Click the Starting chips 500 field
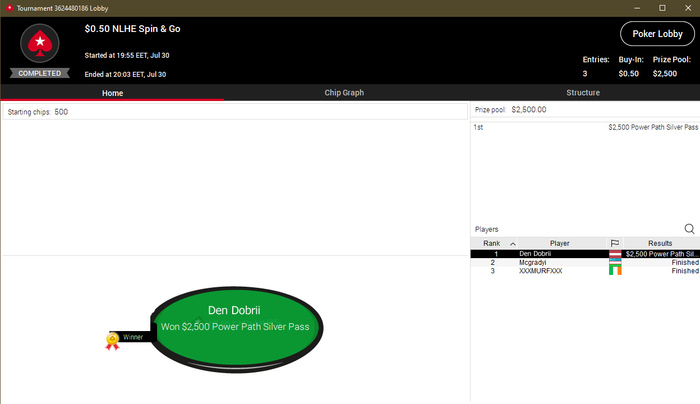Image resolution: width=700 pixels, height=404 pixels. coord(235,112)
